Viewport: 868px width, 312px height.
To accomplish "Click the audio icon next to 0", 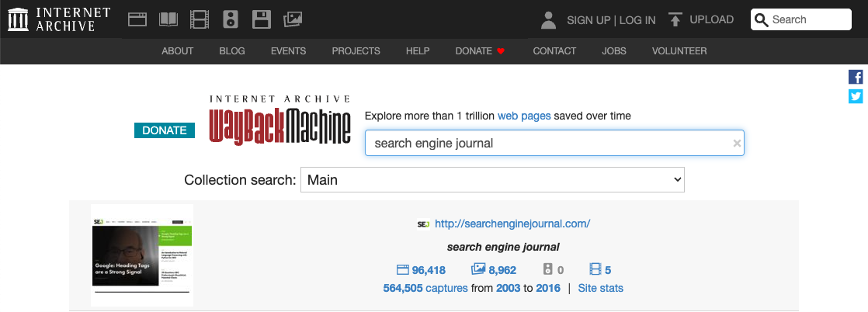I will click(x=548, y=269).
